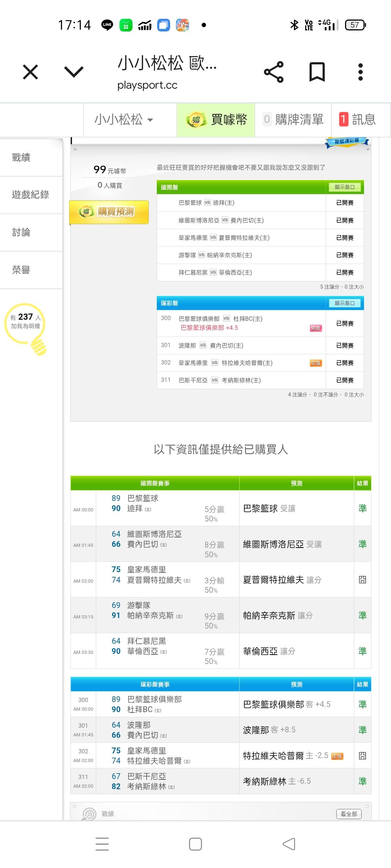Click 巴黎籃球俱樂部 +4.5 pick text

(209, 328)
